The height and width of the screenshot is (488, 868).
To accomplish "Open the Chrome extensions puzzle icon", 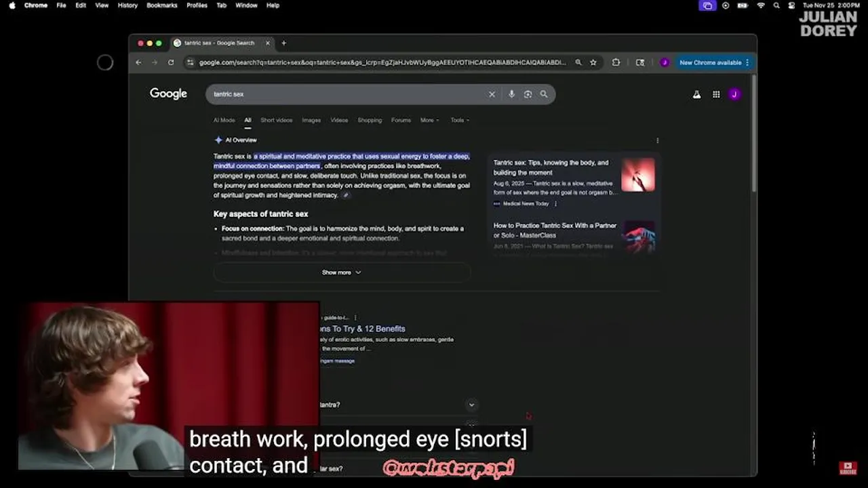I will (616, 62).
